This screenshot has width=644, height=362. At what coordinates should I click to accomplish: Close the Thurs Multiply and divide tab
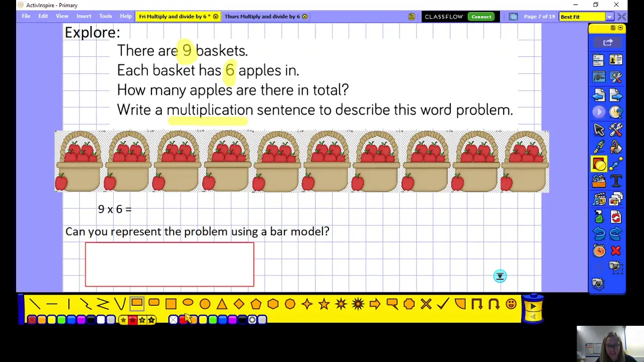tap(304, 17)
